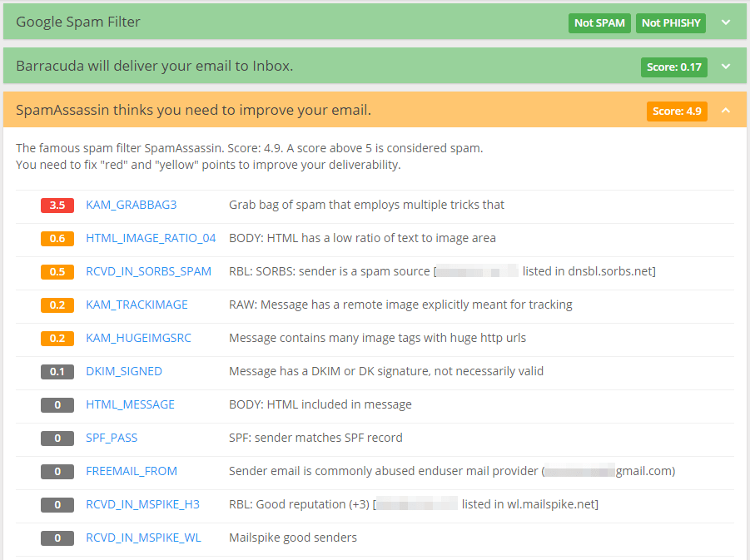
Task: Click the Google Spam Filter header title
Action: pos(78,22)
